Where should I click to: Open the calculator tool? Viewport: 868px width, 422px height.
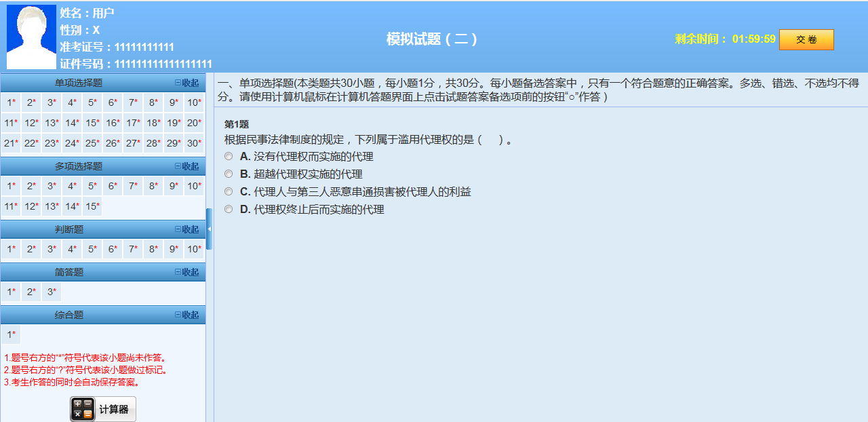[102, 408]
